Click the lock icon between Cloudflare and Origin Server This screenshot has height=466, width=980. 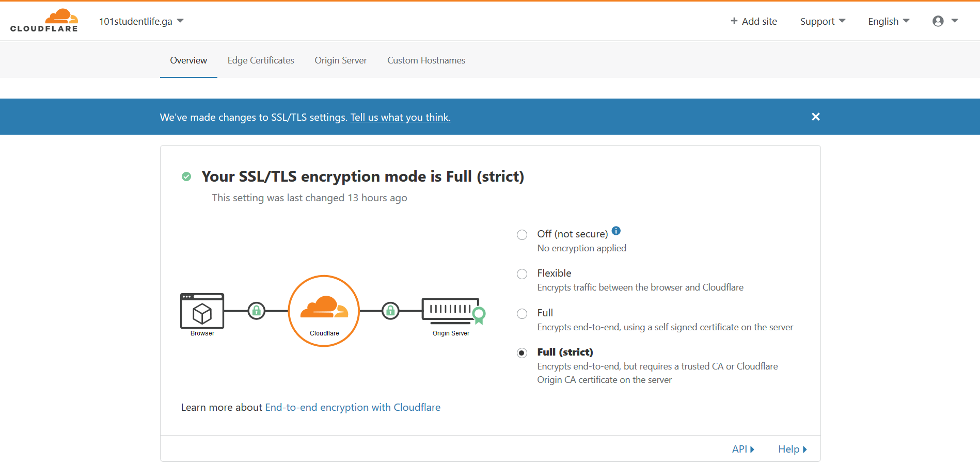[390, 311]
